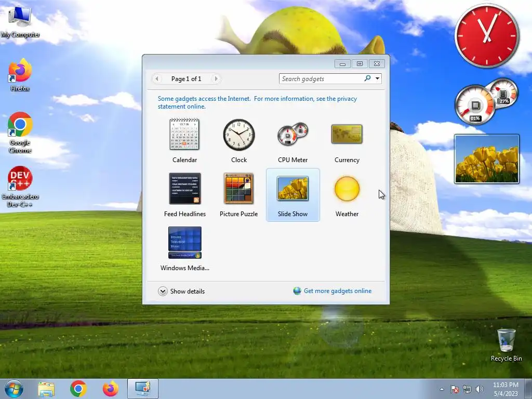The image size is (532, 399).
Task: Open My Computer desktop icon
Action: point(20,21)
